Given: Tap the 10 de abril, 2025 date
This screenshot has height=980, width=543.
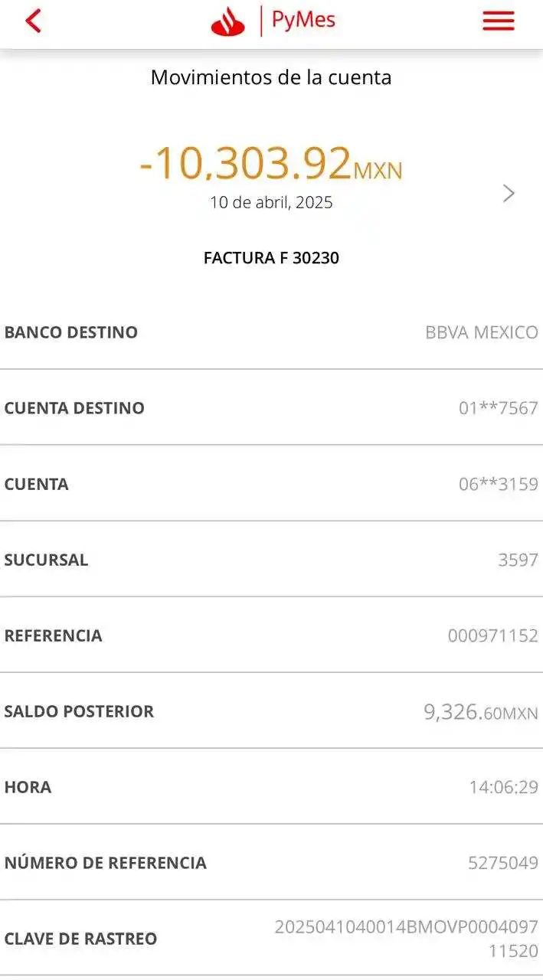Looking at the screenshot, I should (271, 203).
